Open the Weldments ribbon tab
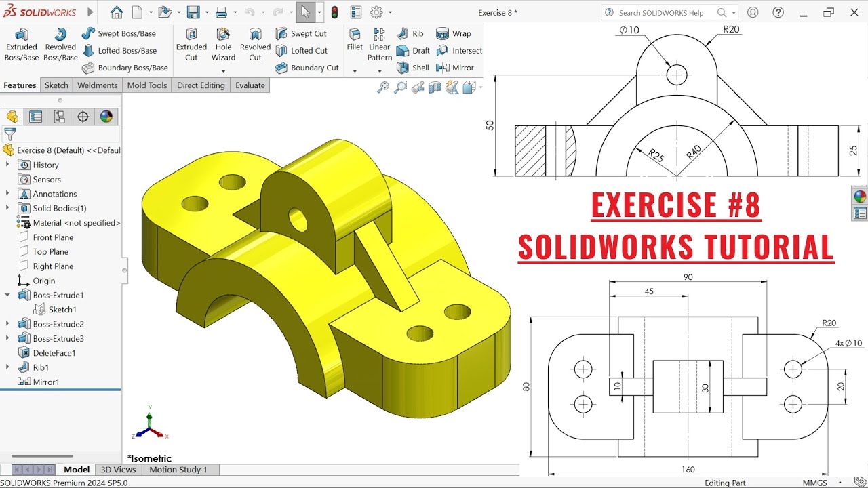Viewport: 868px width, 488px height. click(97, 85)
